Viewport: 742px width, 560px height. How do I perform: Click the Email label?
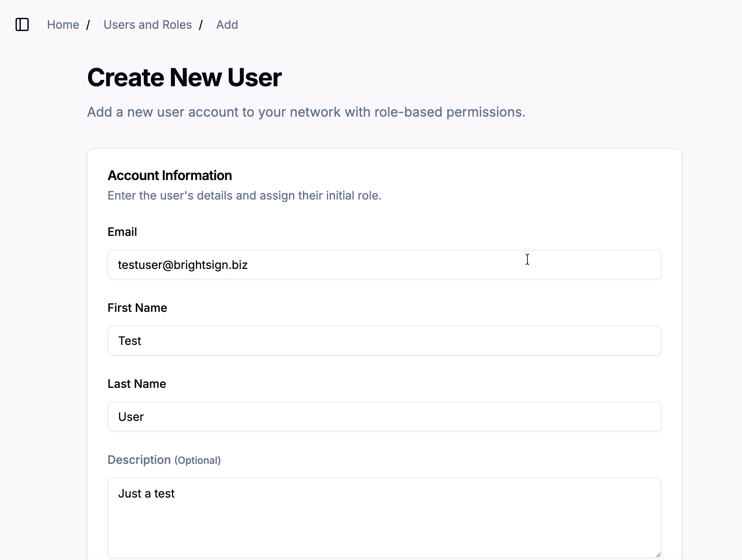pos(122,232)
